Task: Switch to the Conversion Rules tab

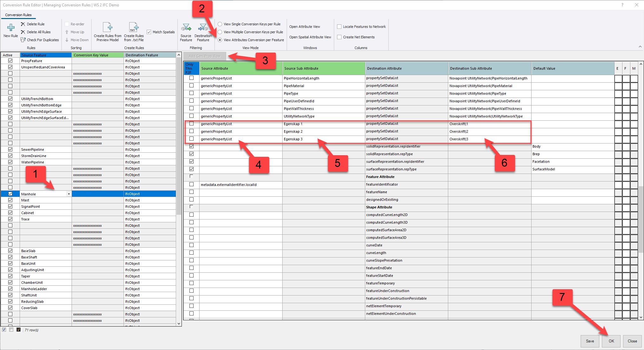Action: pos(18,15)
